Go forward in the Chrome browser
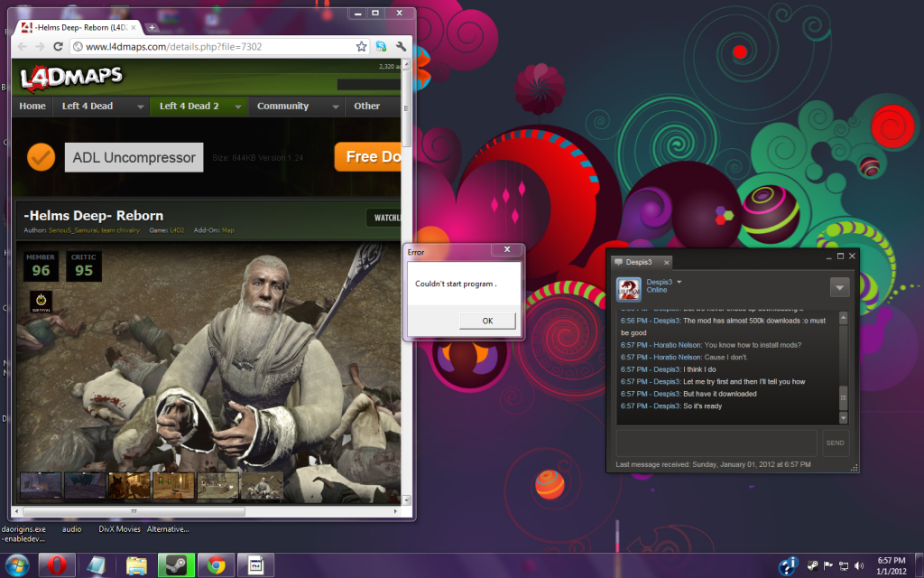Image resolution: width=924 pixels, height=578 pixels. click(x=40, y=47)
